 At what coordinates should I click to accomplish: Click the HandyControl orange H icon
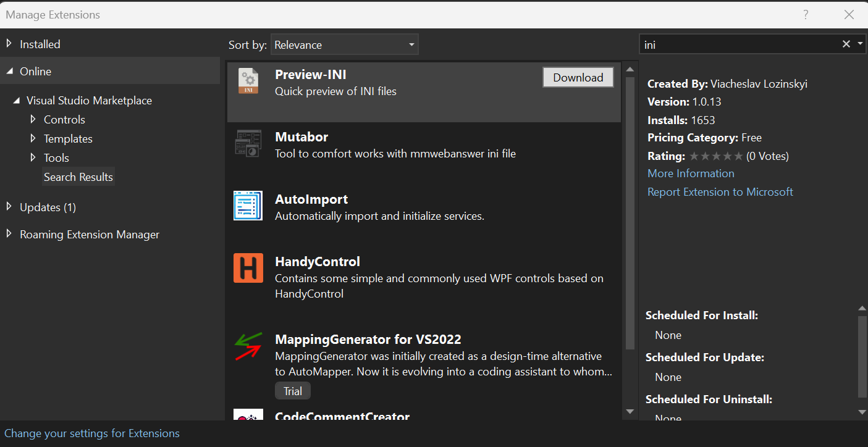tap(248, 268)
